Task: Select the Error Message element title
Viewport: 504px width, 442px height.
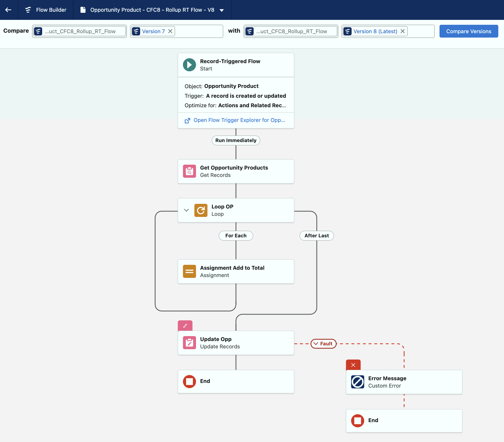Action: pyautogui.click(x=387, y=378)
